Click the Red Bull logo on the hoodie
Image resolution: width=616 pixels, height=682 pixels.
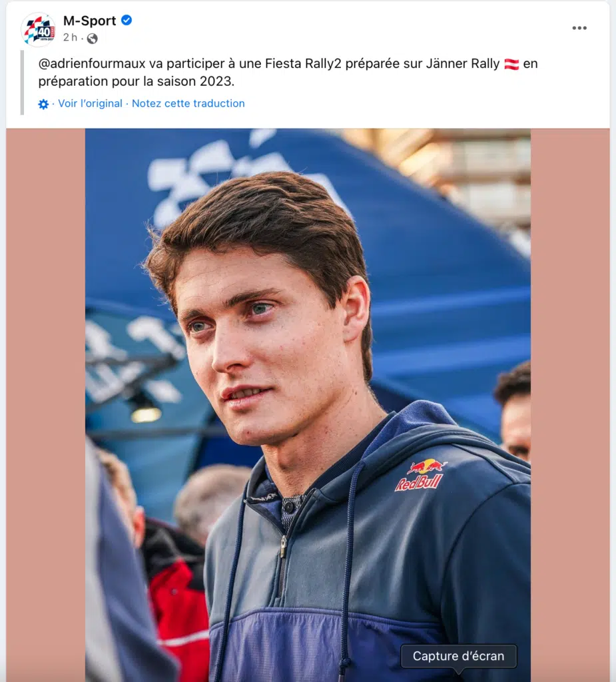pos(420,475)
